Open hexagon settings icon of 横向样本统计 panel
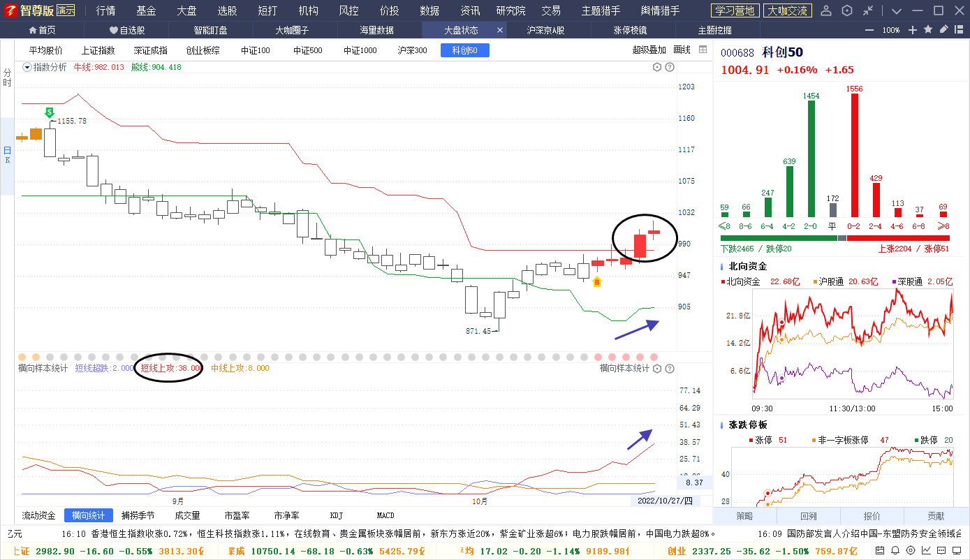Image resolution: width=970 pixels, height=560 pixels. pos(656,368)
